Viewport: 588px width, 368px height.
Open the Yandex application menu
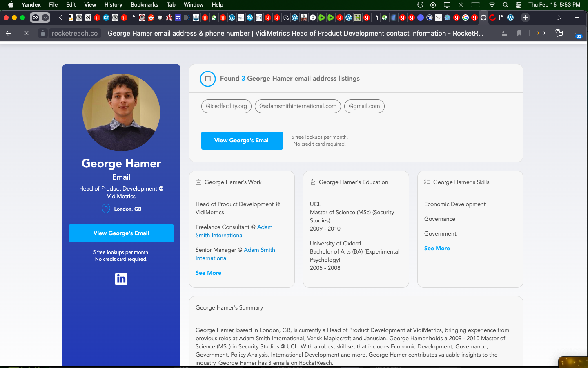pyautogui.click(x=31, y=5)
